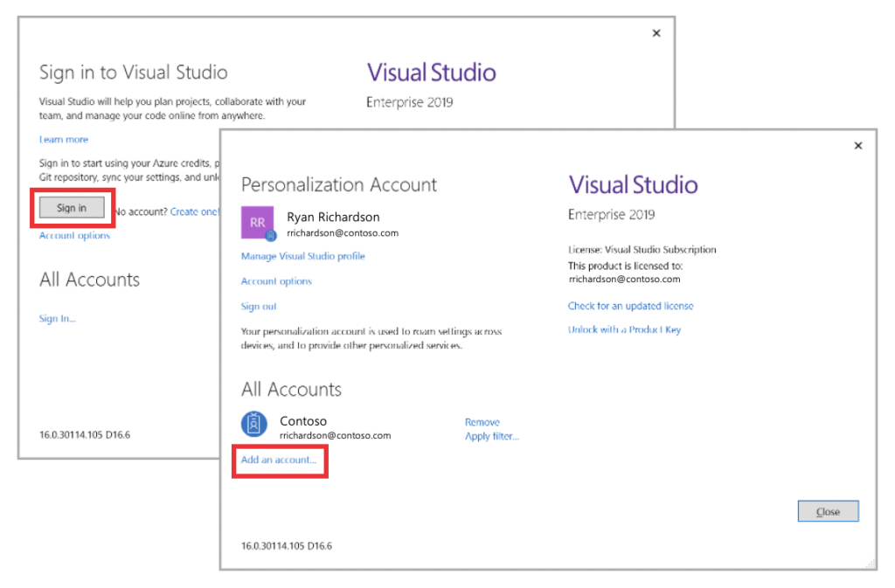Close the Sign in to Visual Studio window
Image resolution: width=895 pixels, height=588 pixels.
point(656,33)
